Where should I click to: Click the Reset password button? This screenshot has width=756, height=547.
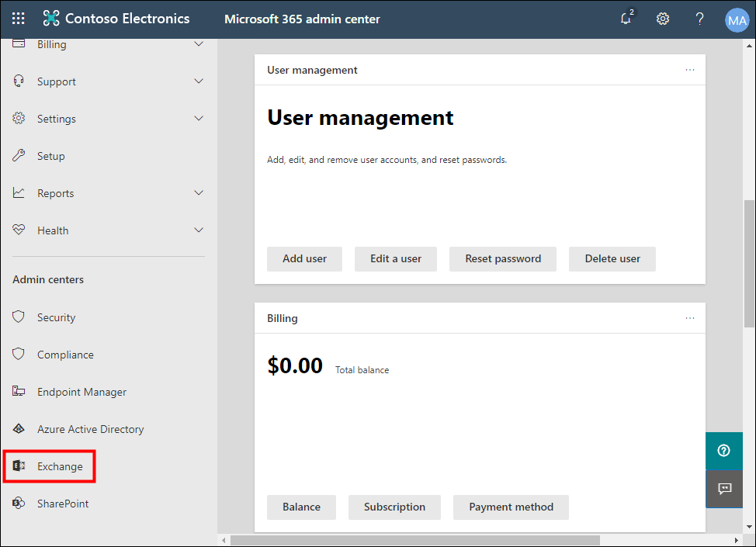point(503,259)
